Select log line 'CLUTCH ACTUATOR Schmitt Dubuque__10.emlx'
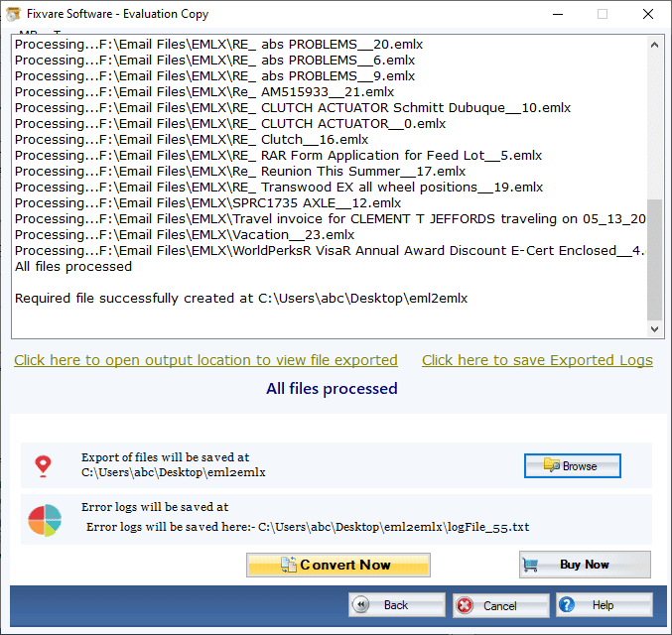 click(293, 107)
